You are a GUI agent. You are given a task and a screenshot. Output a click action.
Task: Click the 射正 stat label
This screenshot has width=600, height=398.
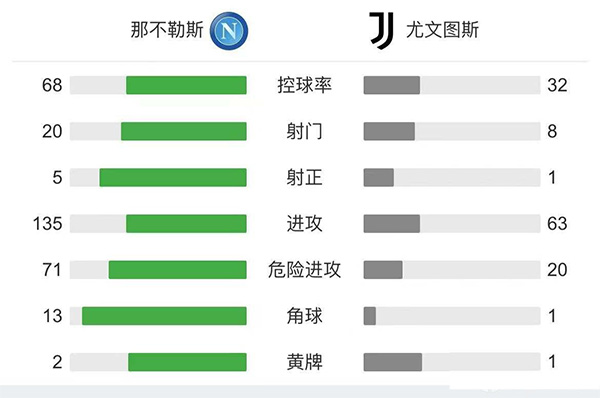click(305, 178)
